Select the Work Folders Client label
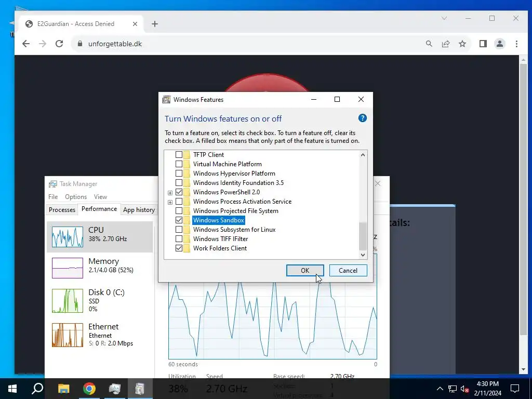The height and width of the screenshot is (399, 532). pyautogui.click(x=220, y=248)
